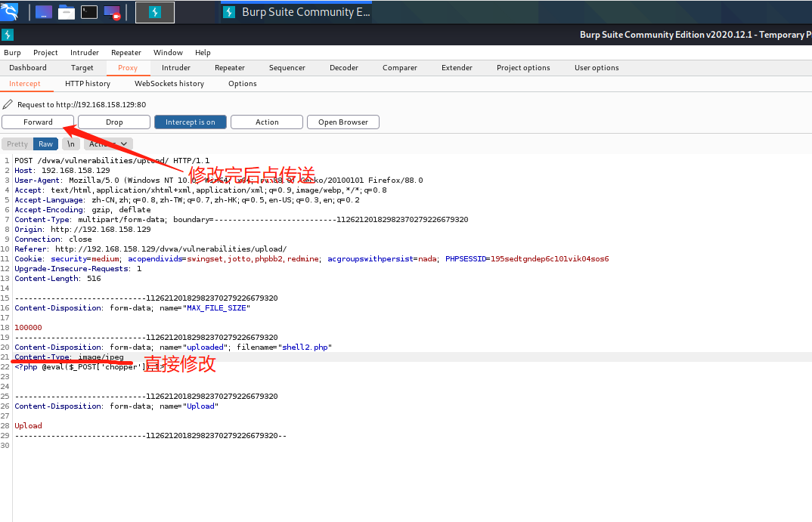Open the Intruder menu in the menu bar

tap(85, 53)
